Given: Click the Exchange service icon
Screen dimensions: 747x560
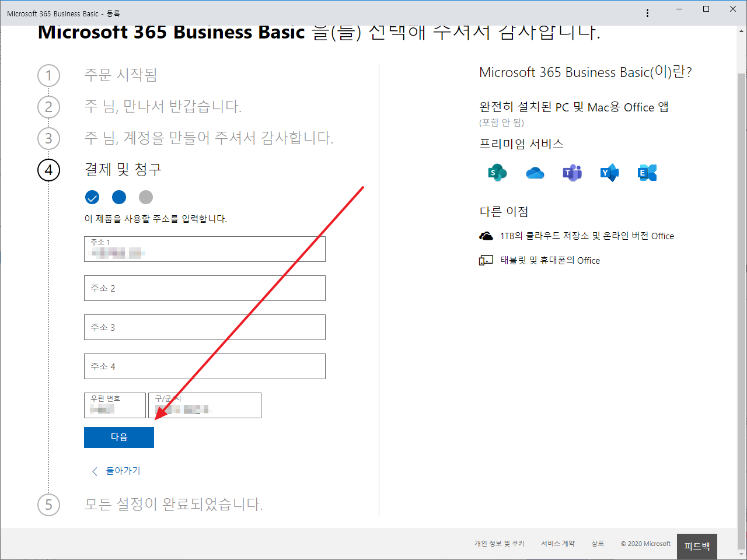Looking at the screenshot, I should (x=647, y=173).
